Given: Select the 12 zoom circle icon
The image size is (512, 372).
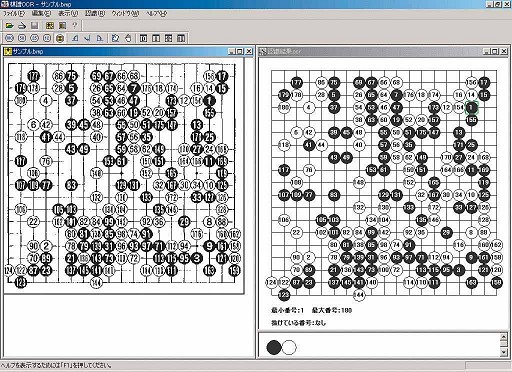Looking at the screenshot, I should (47, 38).
